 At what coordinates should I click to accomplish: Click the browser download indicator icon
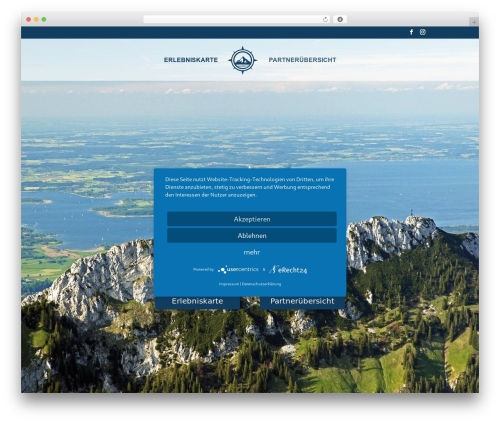(x=340, y=19)
